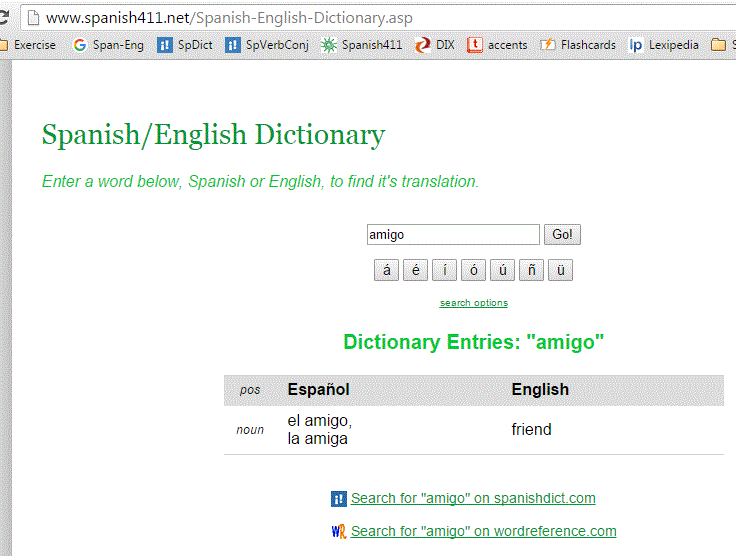Click the Español column header
This screenshot has height=556, width=736.
coord(318,389)
